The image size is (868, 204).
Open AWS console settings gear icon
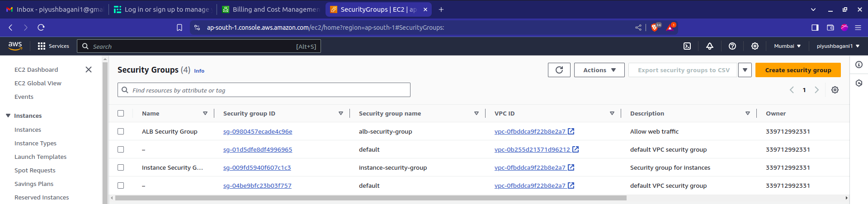click(755, 46)
